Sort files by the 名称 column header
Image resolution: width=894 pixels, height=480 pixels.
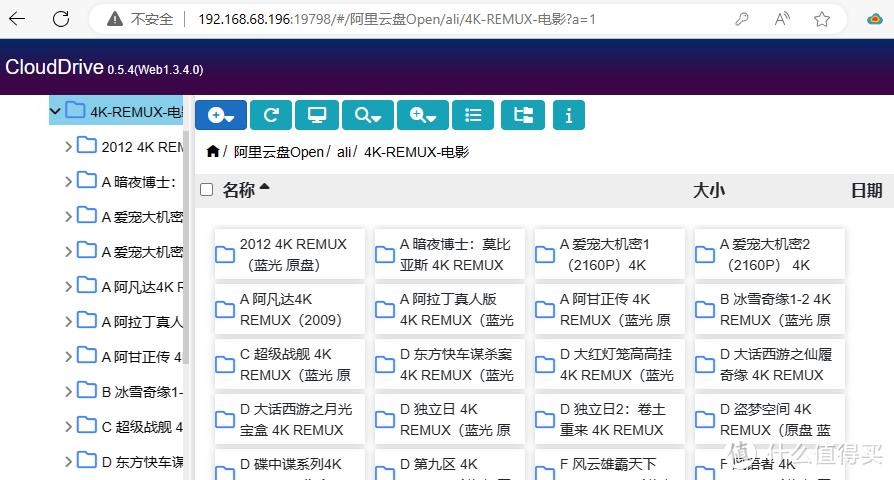239,190
